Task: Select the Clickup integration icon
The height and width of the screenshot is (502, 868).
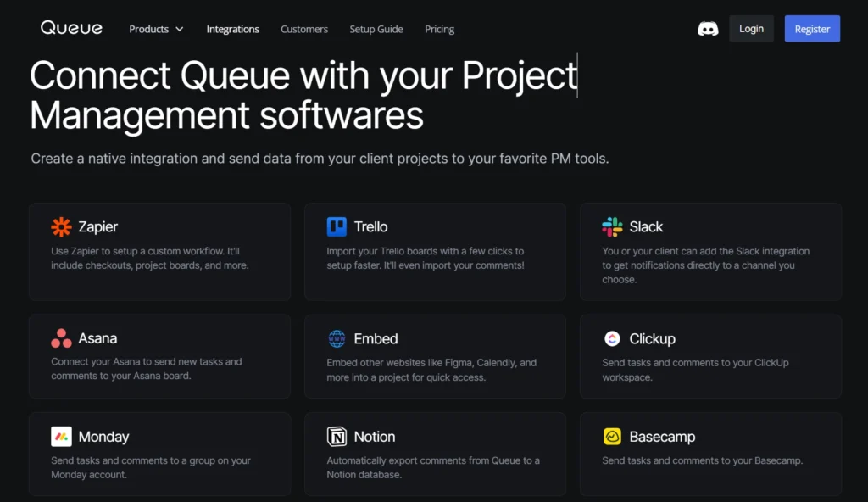Action: click(611, 337)
